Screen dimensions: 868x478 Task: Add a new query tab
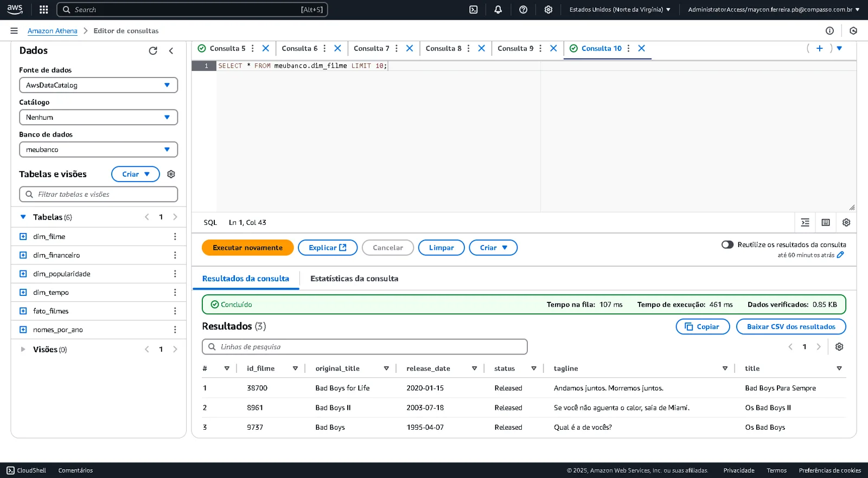click(820, 48)
